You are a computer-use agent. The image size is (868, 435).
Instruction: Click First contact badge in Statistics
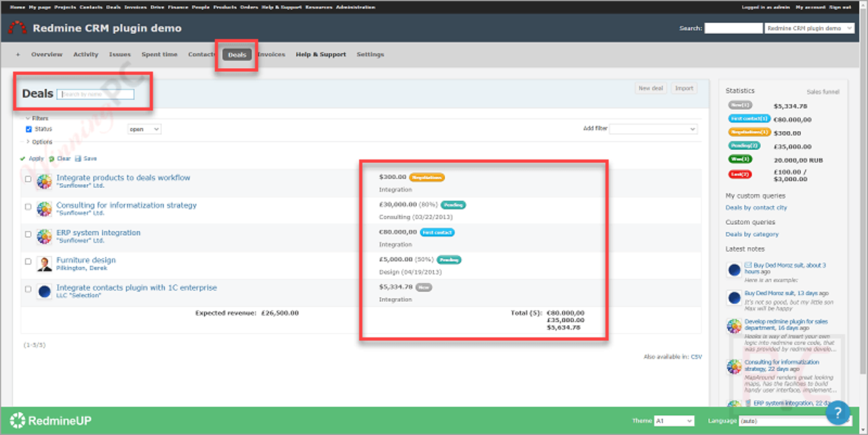pyautogui.click(x=749, y=119)
